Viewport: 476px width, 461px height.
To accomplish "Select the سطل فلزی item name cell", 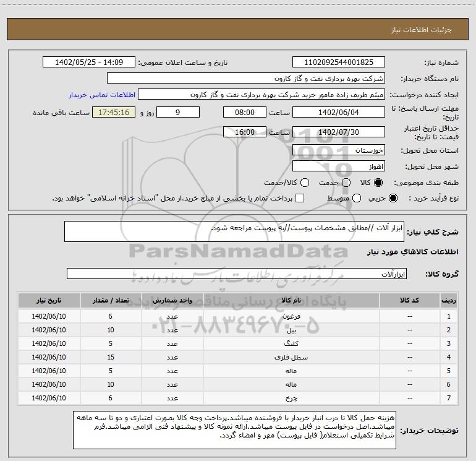I will [291, 357].
